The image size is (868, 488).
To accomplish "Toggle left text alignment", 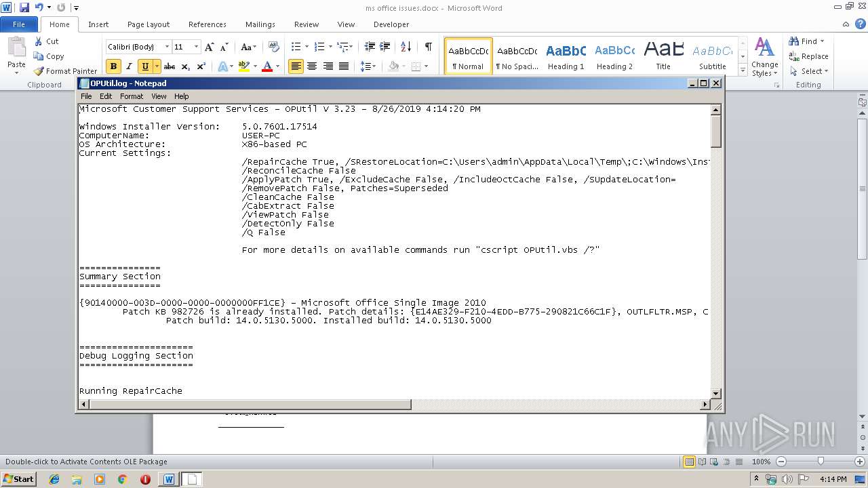I will tap(296, 66).
